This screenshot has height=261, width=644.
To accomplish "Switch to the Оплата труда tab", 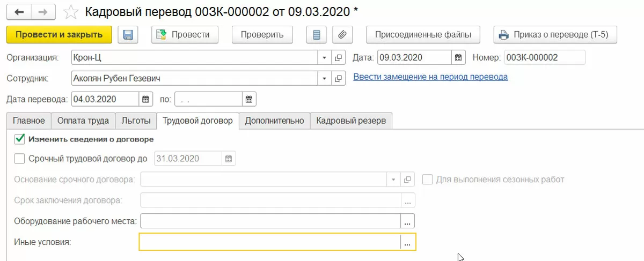I will [83, 121].
